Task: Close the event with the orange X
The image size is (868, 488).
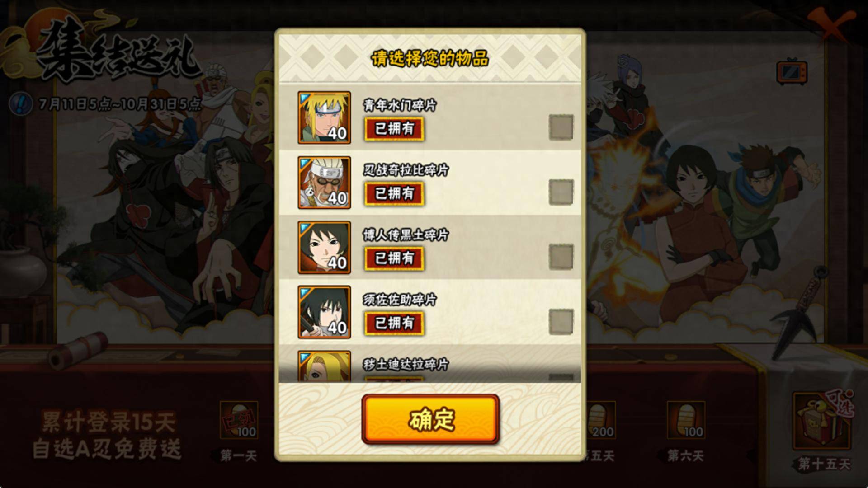Action: [831, 23]
